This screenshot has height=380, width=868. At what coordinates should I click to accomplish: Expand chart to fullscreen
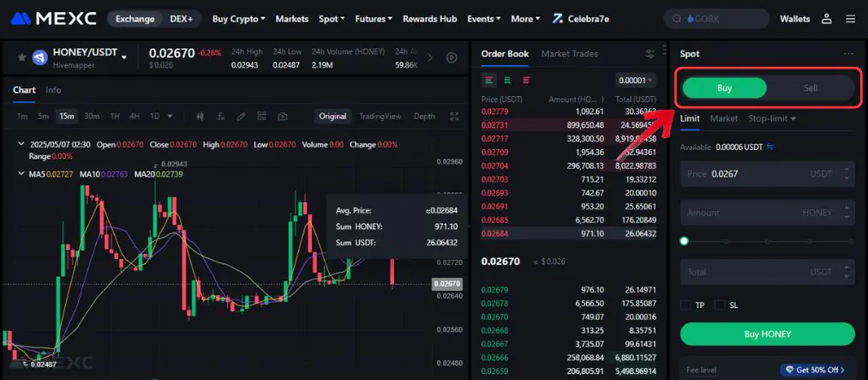[x=454, y=117]
